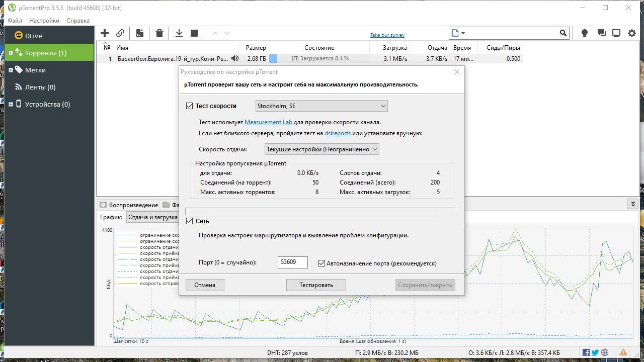
Task: Open the Measurement Lab link
Action: pos(268,122)
